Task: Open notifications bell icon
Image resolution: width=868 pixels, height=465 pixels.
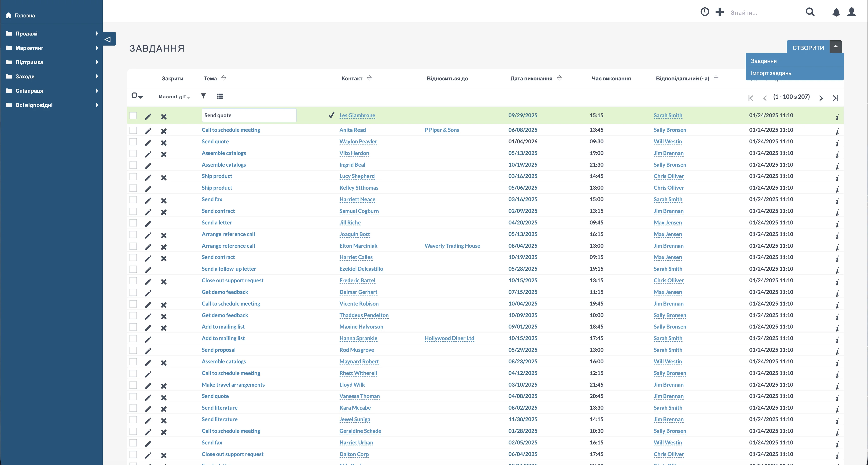Action: click(x=836, y=13)
